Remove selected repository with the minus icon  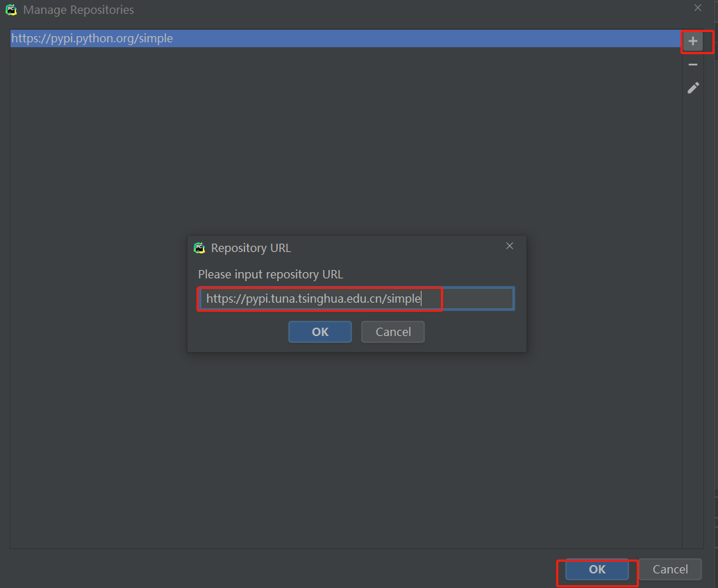(x=693, y=65)
